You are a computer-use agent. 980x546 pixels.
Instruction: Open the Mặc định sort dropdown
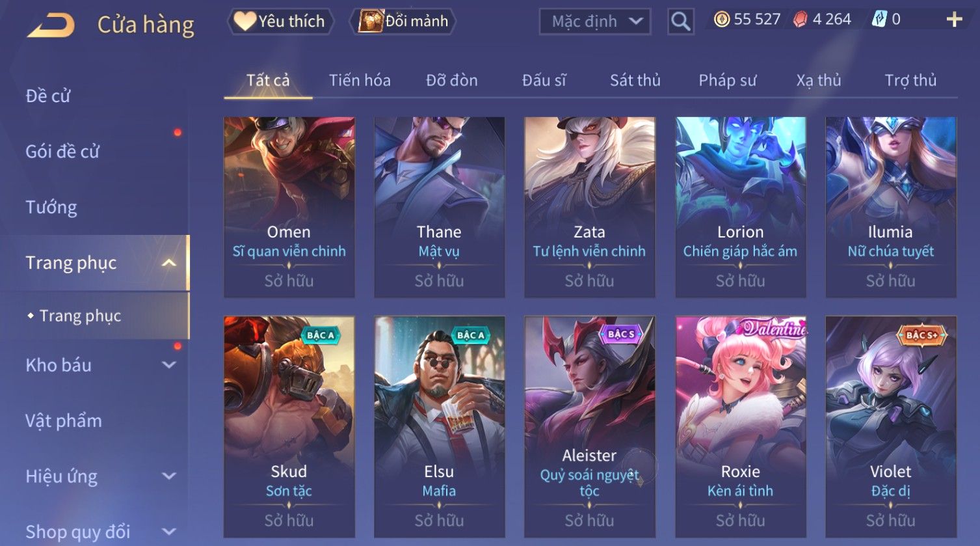point(595,21)
